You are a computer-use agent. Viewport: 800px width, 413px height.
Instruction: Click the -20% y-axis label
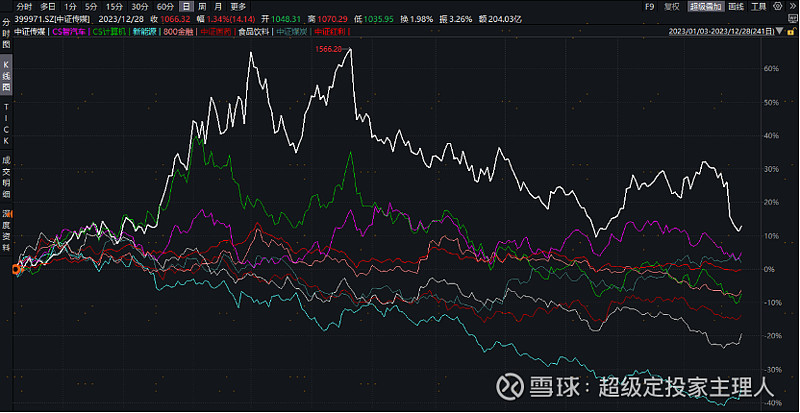point(770,335)
